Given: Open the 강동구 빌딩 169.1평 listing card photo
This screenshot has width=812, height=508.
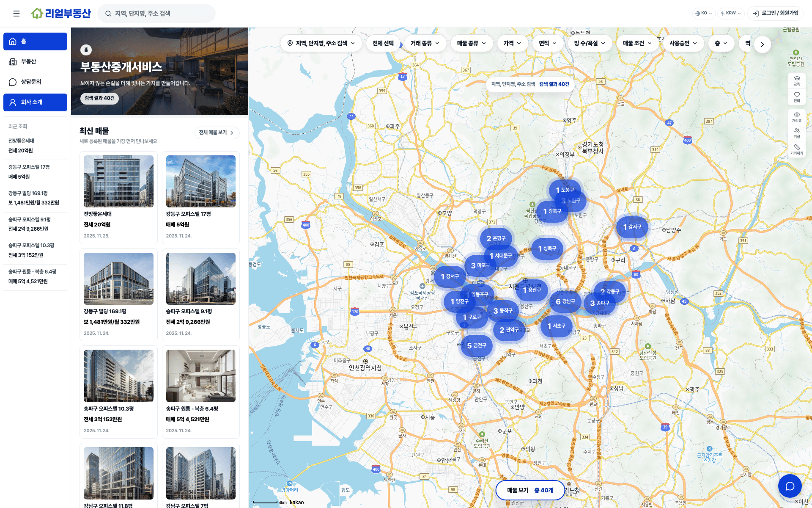Looking at the screenshot, I should coord(118,279).
